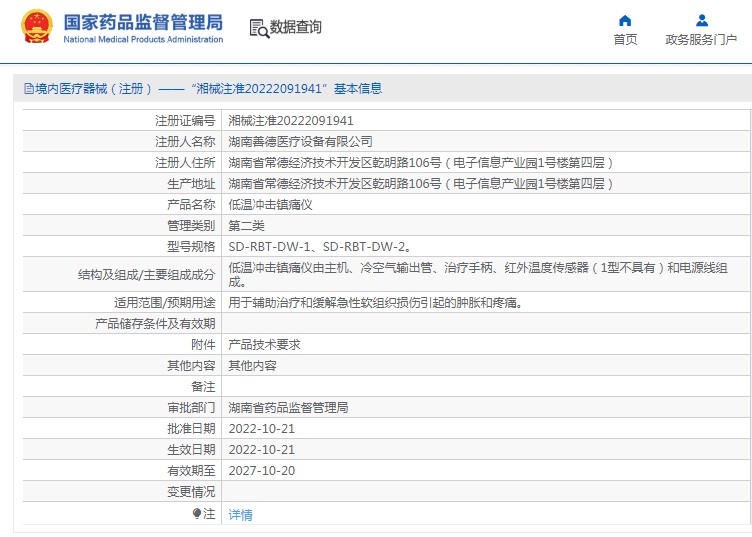
Task: Click the lightbulb icon beside 注
Action: pos(197,514)
